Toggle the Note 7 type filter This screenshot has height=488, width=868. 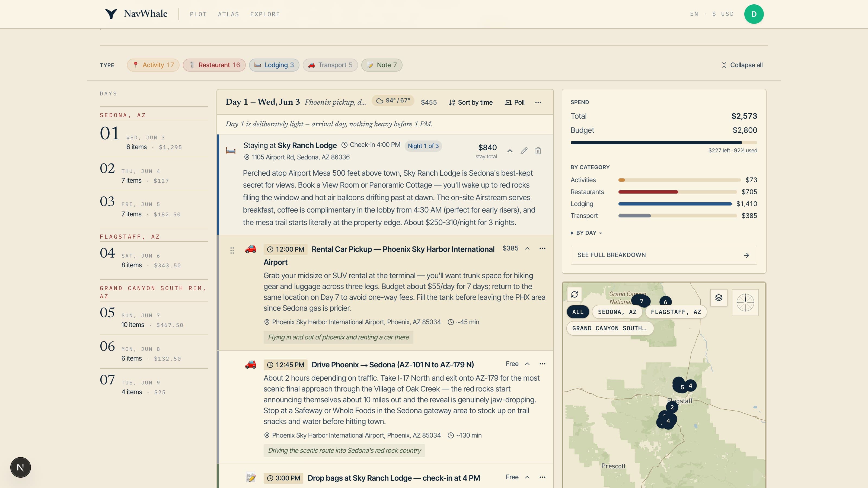point(382,65)
